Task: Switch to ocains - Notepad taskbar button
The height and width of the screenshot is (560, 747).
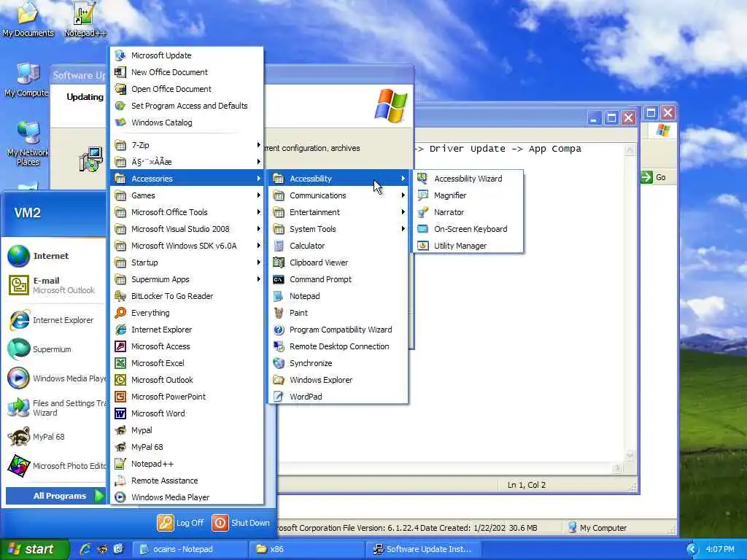Action: pos(191,549)
